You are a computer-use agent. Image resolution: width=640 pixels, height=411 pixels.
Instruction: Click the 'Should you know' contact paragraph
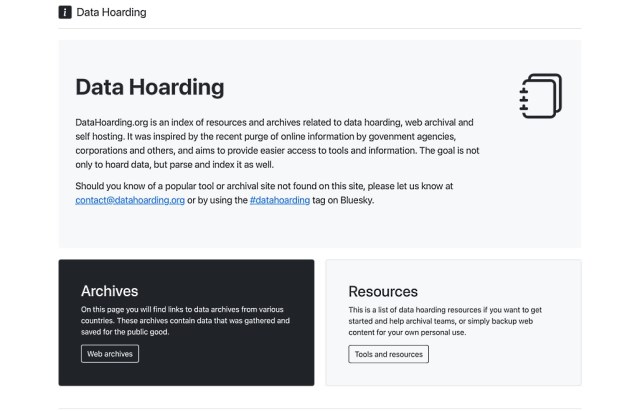(x=264, y=193)
